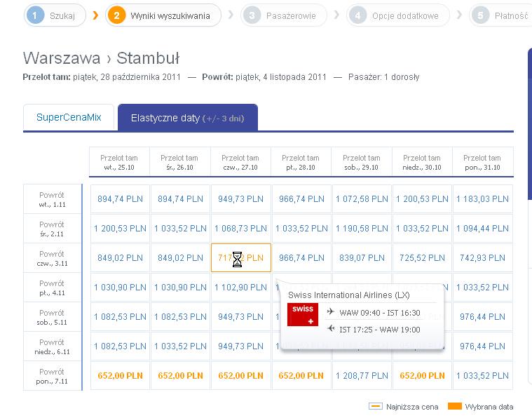Choose 949,73 PLN fare for 27.10 / 1.11

[x=241, y=199]
